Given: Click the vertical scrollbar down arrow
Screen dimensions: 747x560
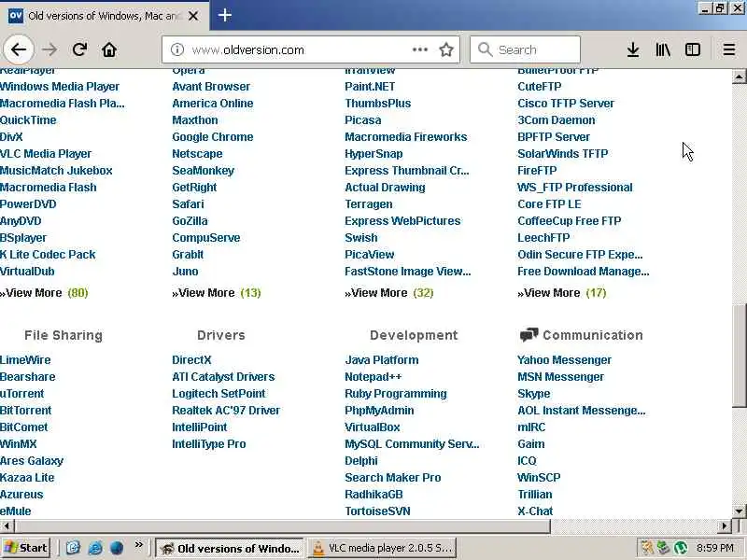Looking at the screenshot, I should (739, 511).
